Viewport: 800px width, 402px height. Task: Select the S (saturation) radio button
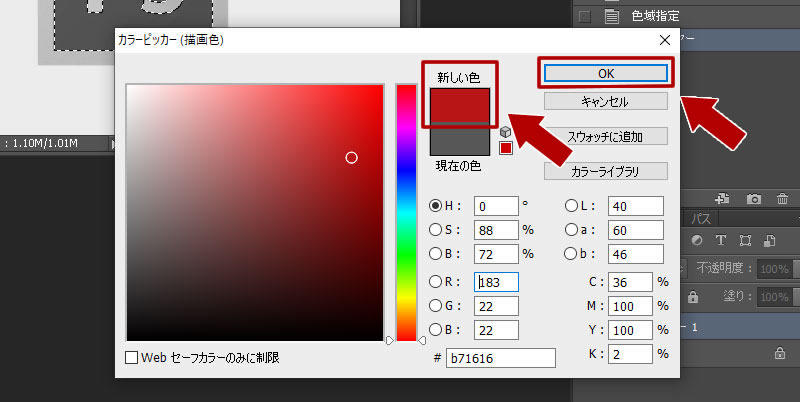(x=435, y=231)
